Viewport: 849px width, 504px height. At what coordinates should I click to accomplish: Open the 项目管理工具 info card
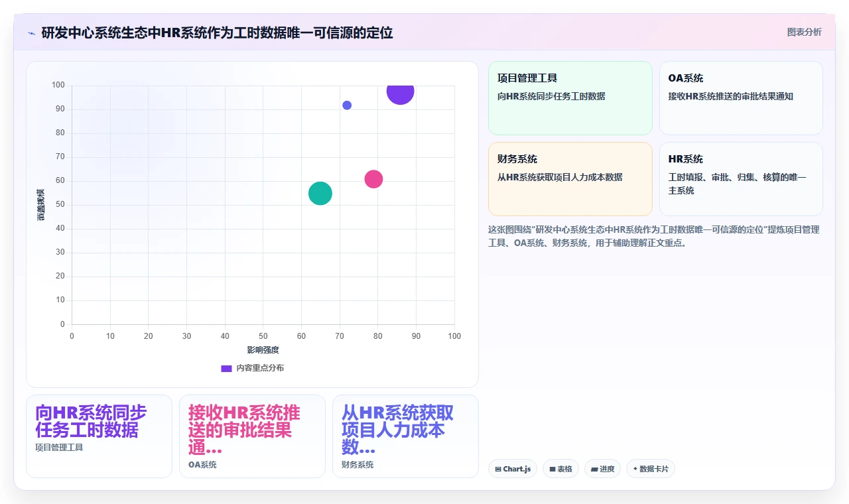coord(570,98)
